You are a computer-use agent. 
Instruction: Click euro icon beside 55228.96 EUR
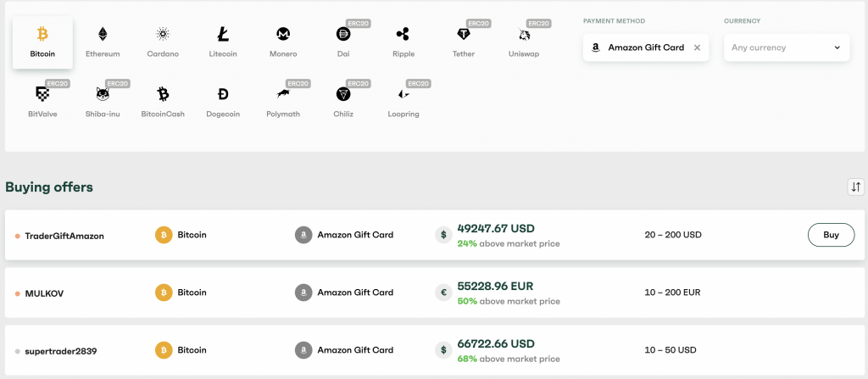[443, 293]
